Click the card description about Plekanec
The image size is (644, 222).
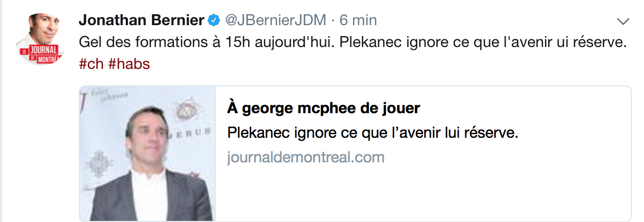point(372,133)
